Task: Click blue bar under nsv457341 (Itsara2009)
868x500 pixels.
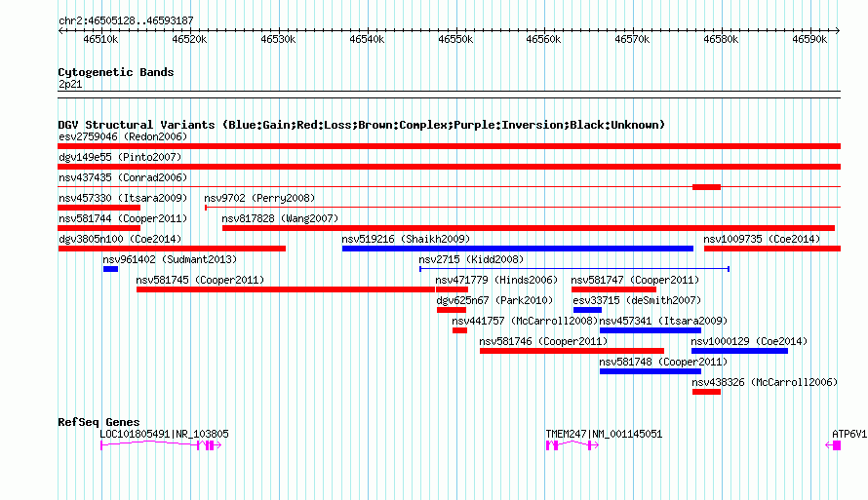Action: 651,330
